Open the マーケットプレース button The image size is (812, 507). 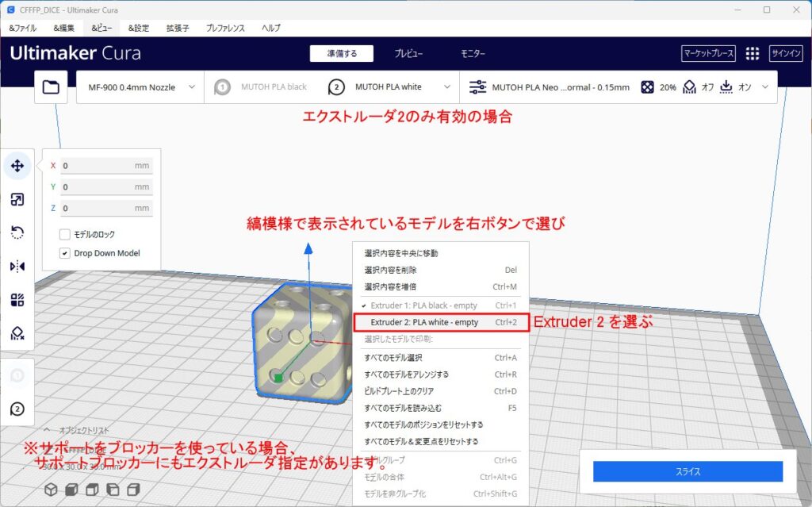708,54
